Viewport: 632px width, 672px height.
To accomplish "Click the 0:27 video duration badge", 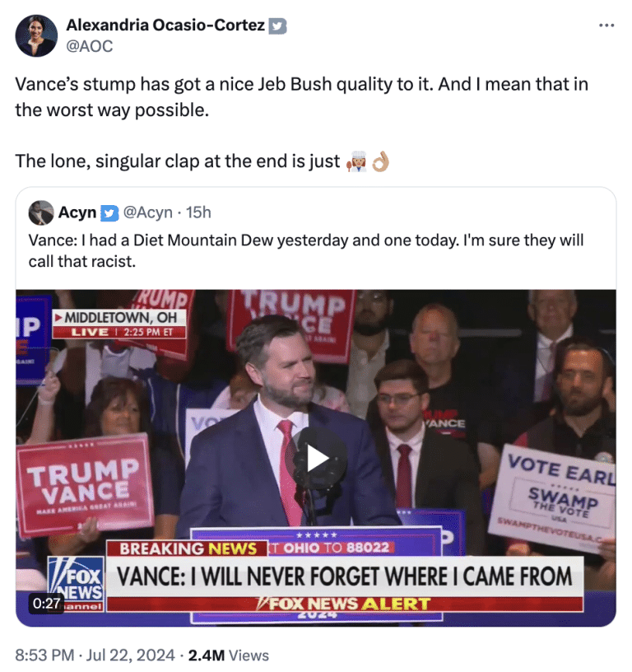I will (47, 603).
